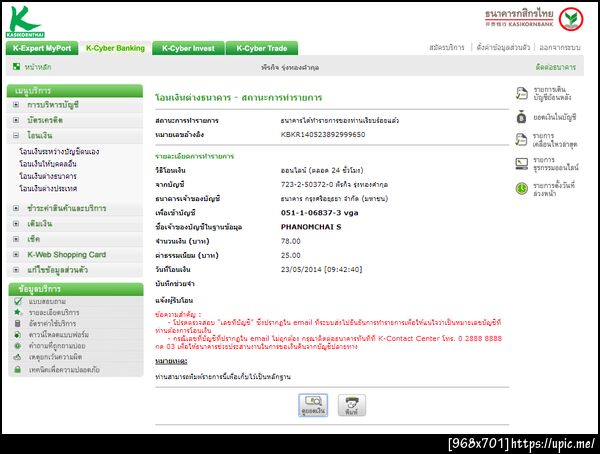Open the เทคนิคเพื่อความปลอดภัย link

point(65,370)
